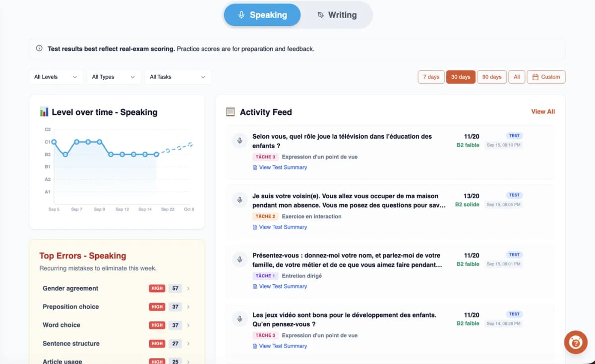Viewport: 595px width, 364px height.
Task: Click the View All link in Activity Feed
Action: [543, 111]
